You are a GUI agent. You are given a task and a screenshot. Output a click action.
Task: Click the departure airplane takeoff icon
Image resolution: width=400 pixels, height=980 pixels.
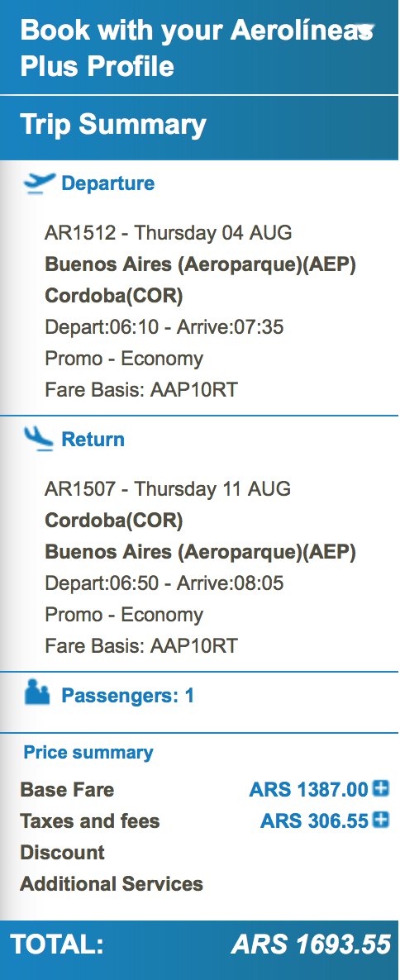pos(39,183)
